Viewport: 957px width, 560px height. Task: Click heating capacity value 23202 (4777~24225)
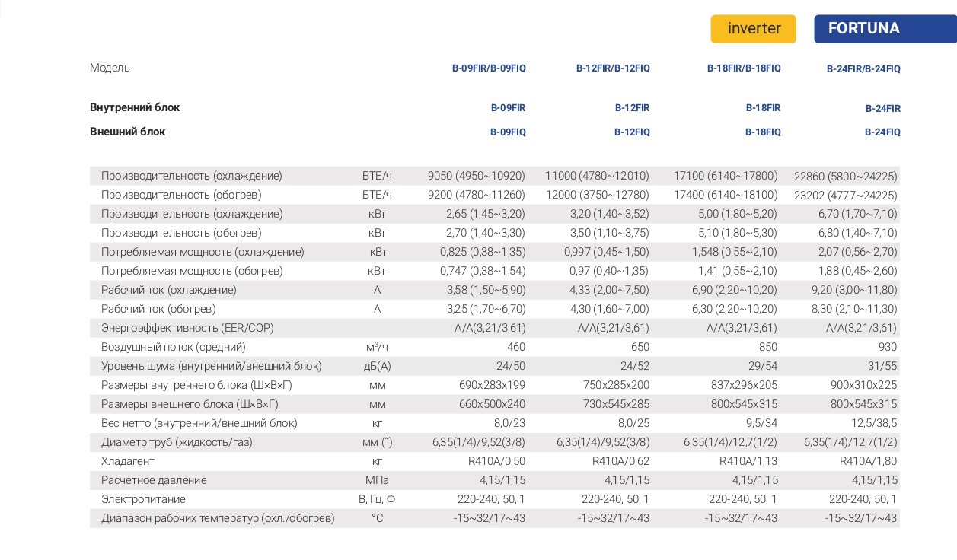click(x=846, y=195)
